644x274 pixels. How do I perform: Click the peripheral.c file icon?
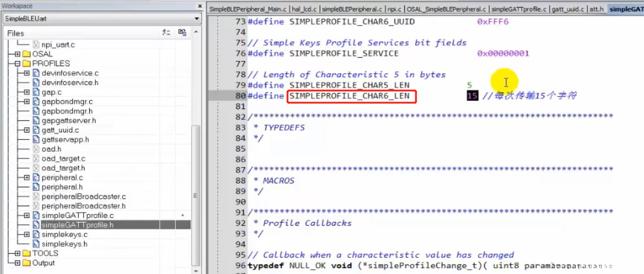click(x=36, y=178)
